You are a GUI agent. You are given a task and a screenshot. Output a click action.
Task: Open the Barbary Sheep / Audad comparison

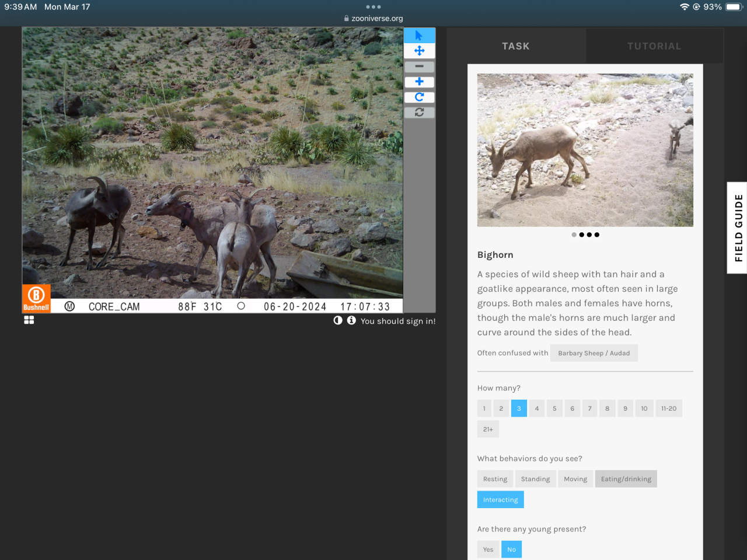click(x=594, y=353)
